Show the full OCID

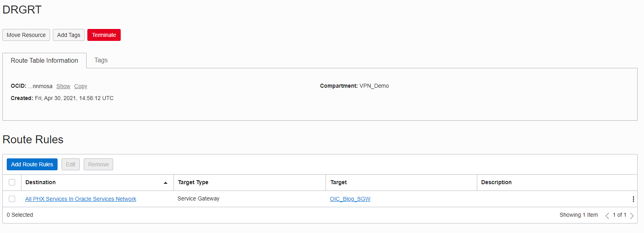coord(63,86)
